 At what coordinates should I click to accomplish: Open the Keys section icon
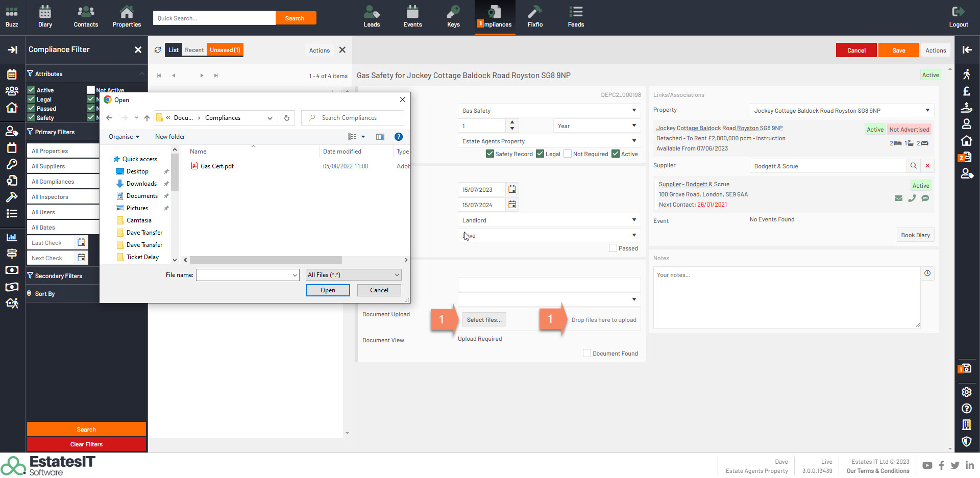click(453, 16)
